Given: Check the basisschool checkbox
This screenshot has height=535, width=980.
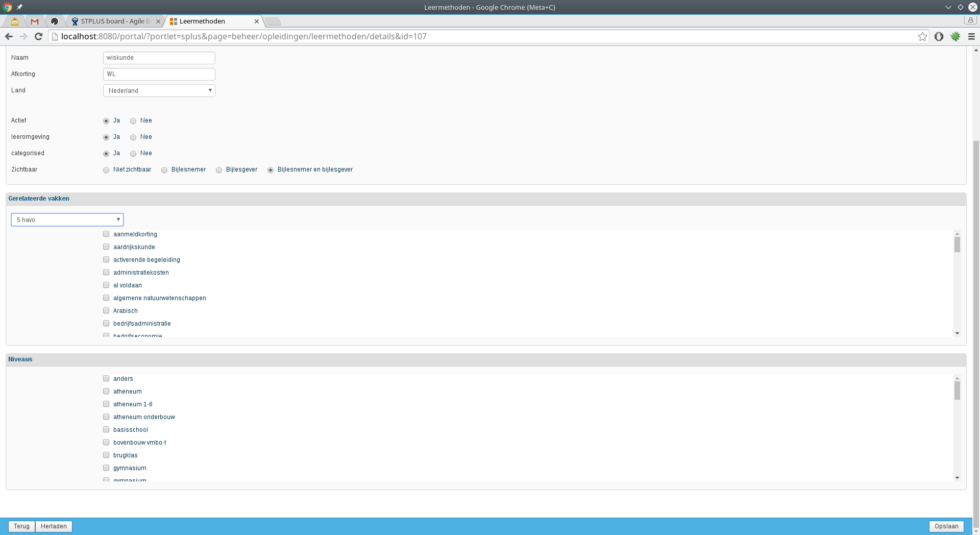Looking at the screenshot, I should coord(106,429).
